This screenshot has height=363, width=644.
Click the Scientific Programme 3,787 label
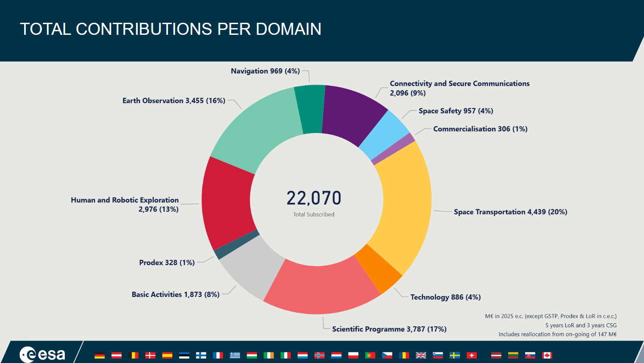click(x=389, y=329)
